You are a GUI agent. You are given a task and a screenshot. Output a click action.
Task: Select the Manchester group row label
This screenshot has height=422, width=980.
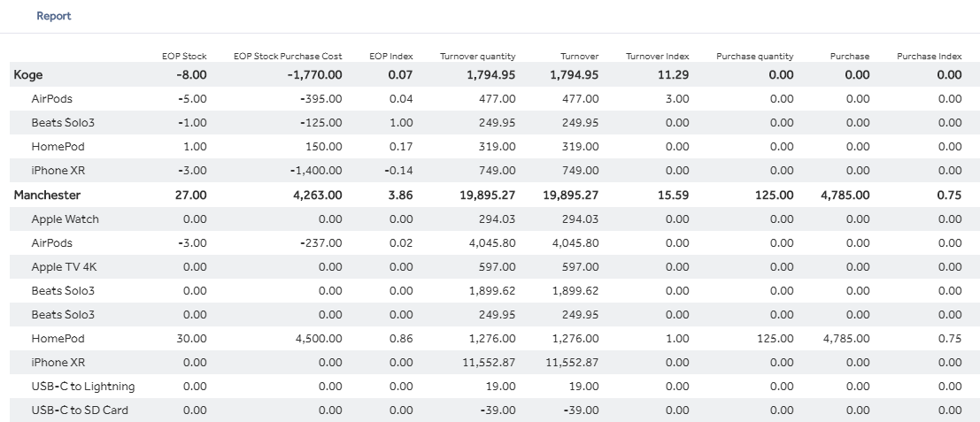[47, 195]
